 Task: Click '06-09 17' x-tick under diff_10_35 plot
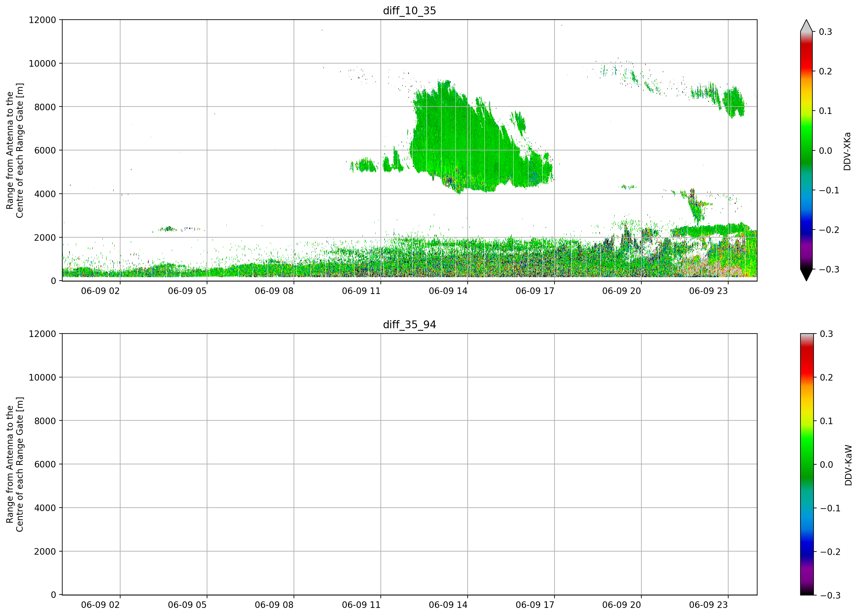click(535, 291)
